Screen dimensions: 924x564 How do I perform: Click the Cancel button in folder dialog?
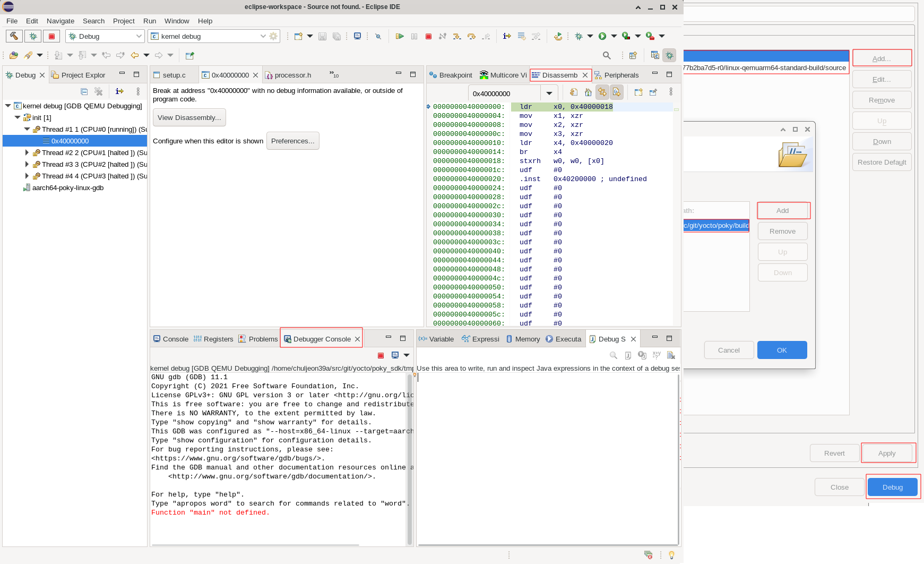(x=729, y=350)
